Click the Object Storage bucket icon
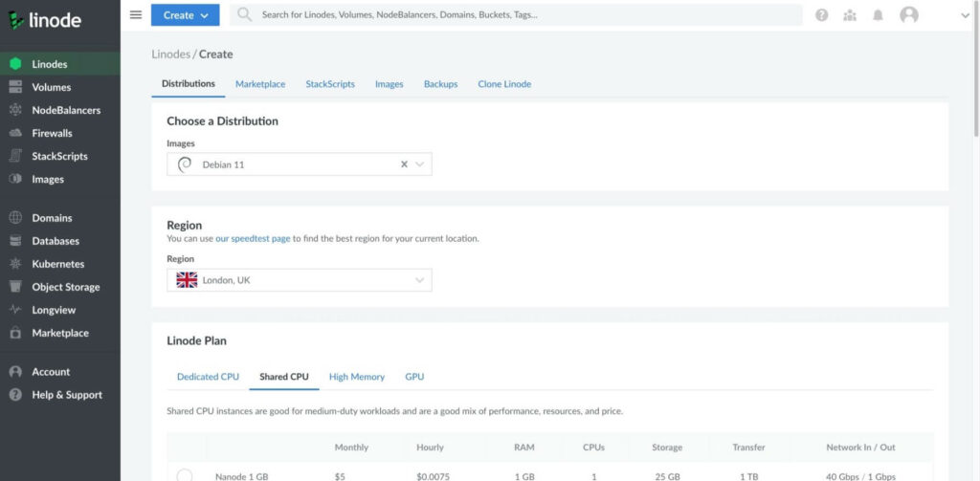The height and width of the screenshot is (481, 980). [15, 287]
